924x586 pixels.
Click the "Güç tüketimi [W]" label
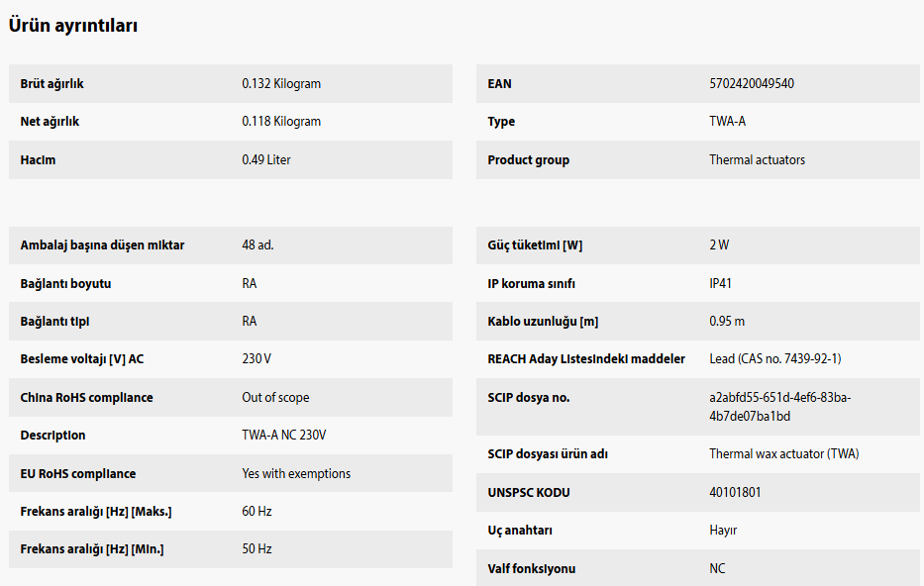click(x=535, y=245)
